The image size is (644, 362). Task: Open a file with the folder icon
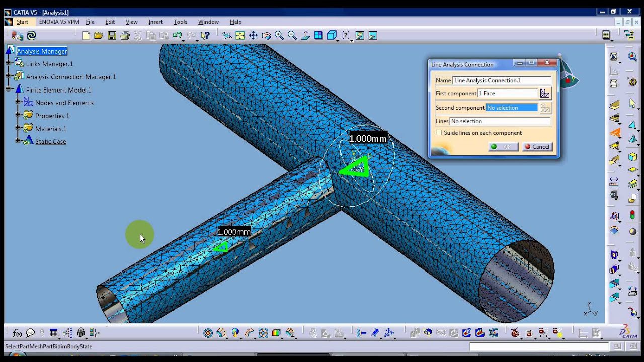99,35
